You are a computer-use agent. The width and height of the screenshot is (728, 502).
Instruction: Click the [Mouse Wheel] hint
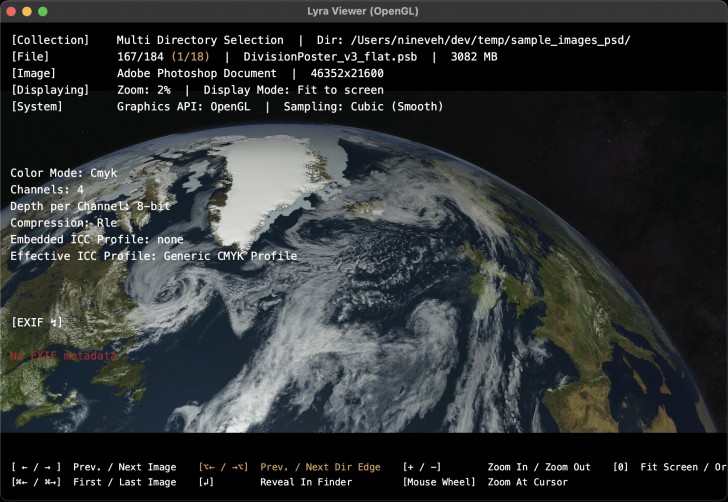439,482
